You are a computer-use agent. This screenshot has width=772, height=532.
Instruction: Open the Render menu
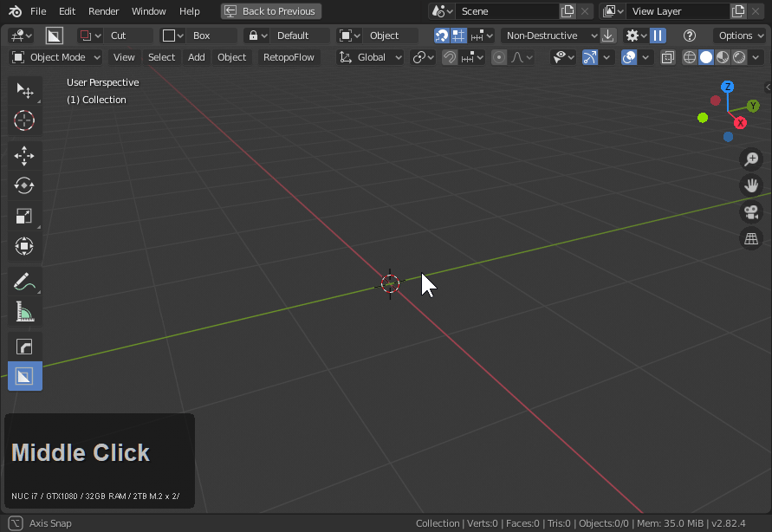104,11
